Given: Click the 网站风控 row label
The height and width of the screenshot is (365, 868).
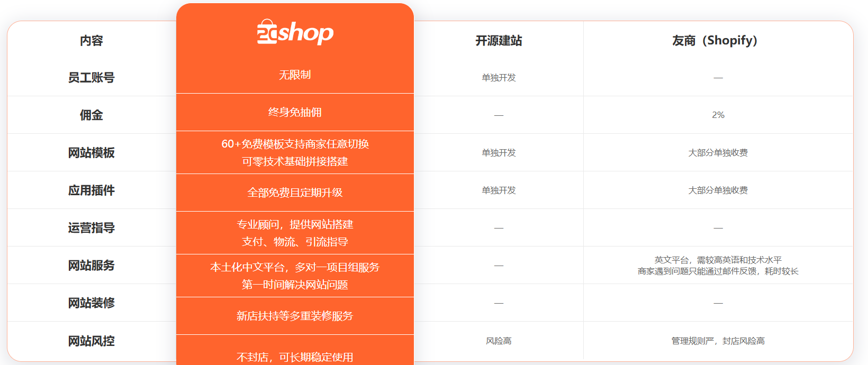Looking at the screenshot, I should click(x=92, y=341).
